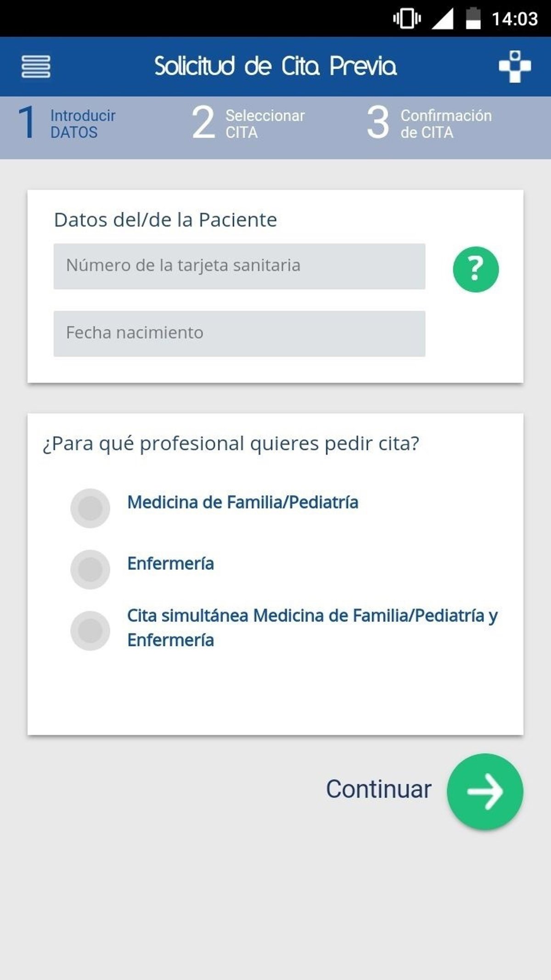
Task: Focus the Número de la tarjeta sanitaria field
Action: click(239, 266)
